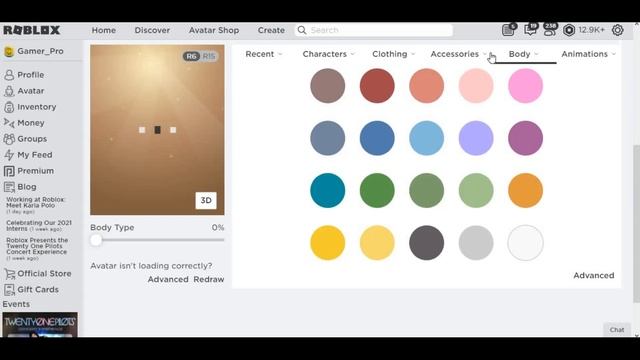Viewport: 640px width, 360px height.
Task: Click the search magnifier icon
Action: point(302,30)
